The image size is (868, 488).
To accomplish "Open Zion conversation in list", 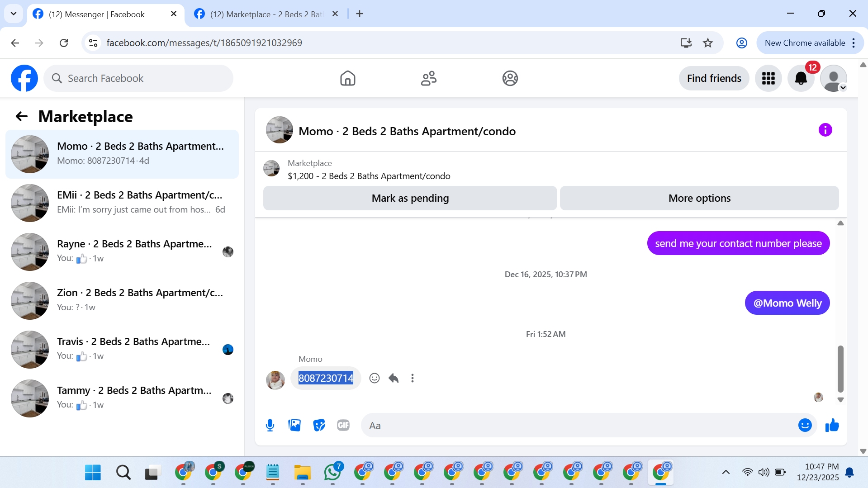I will 122,301.
